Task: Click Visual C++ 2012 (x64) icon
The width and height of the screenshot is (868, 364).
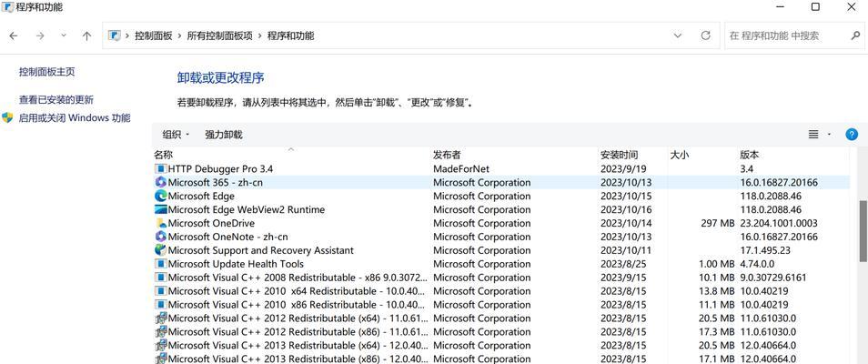Action: click(160, 318)
